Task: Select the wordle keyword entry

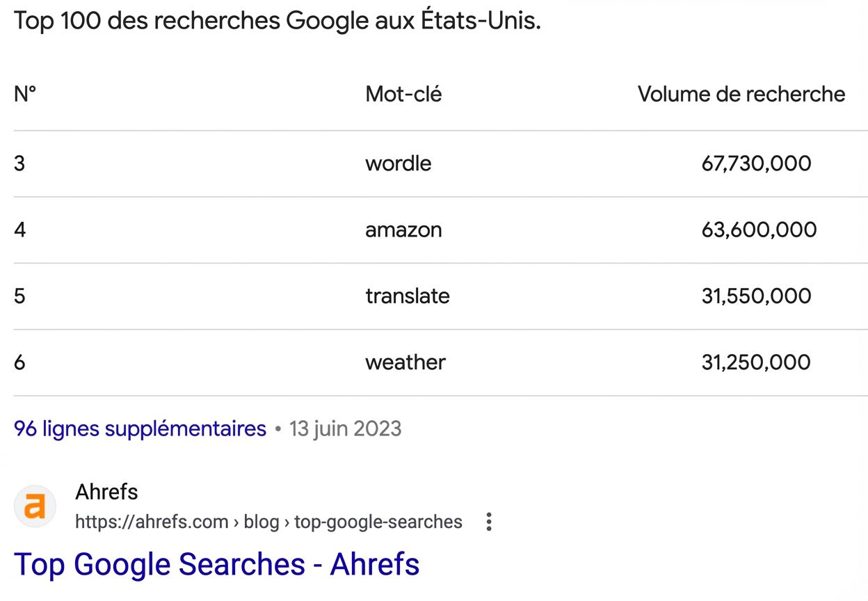Action: (x=398, y=163)
